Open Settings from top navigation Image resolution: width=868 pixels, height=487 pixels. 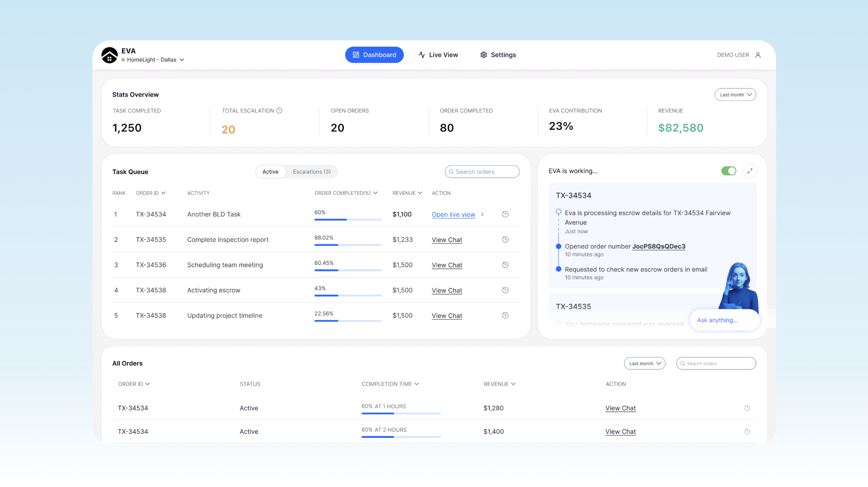pyautogui.click(x=498, y=55)
